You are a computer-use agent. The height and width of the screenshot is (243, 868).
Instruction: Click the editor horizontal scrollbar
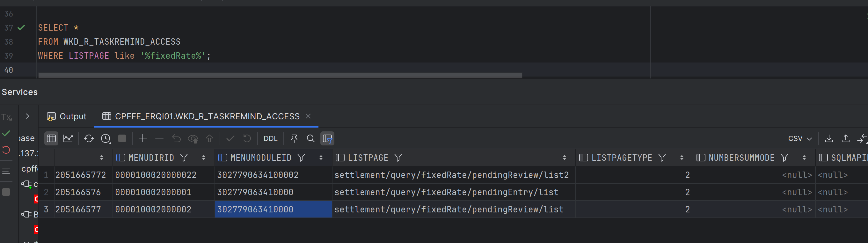tap(280, 75)
